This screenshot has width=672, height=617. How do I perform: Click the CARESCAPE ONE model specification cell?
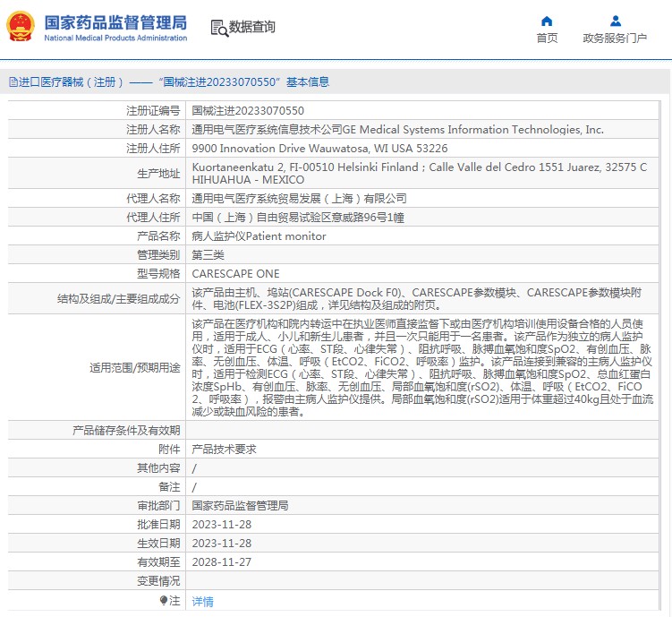click(235, 274)
